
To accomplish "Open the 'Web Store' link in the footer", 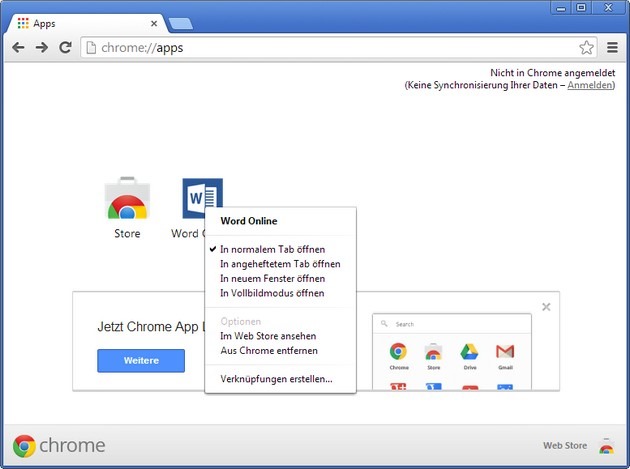I will (565, 445).
